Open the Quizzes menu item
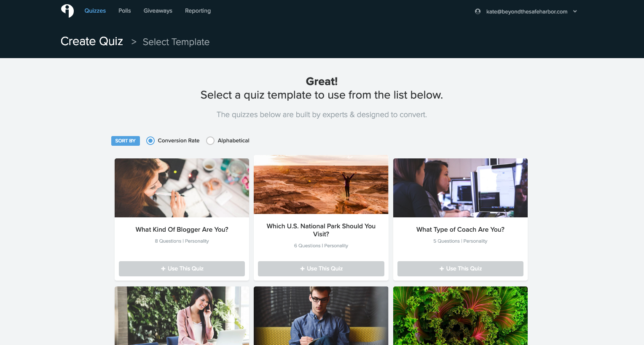The image size is (644, 345). [x=95, y=11]
